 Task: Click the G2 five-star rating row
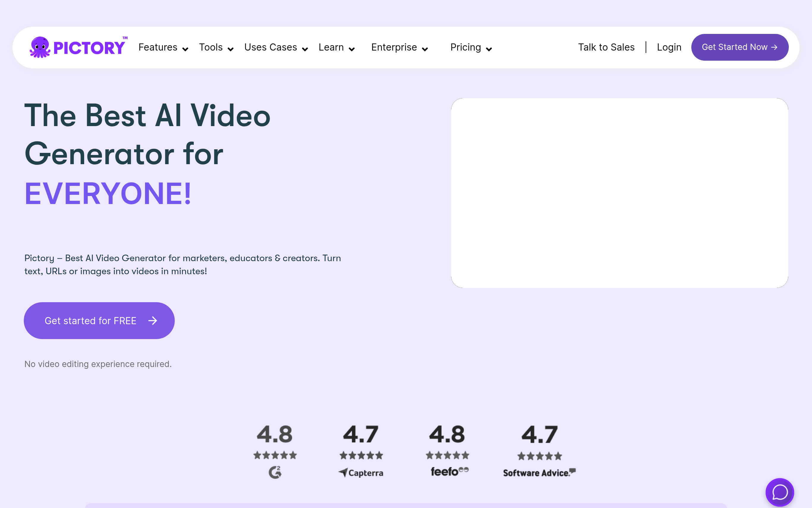point(275,455)
